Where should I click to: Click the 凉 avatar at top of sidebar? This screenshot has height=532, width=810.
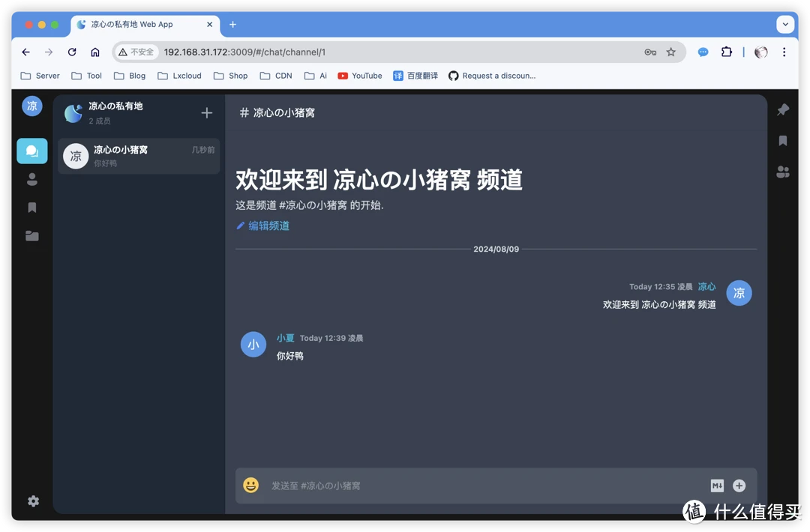tap(31, 106)
